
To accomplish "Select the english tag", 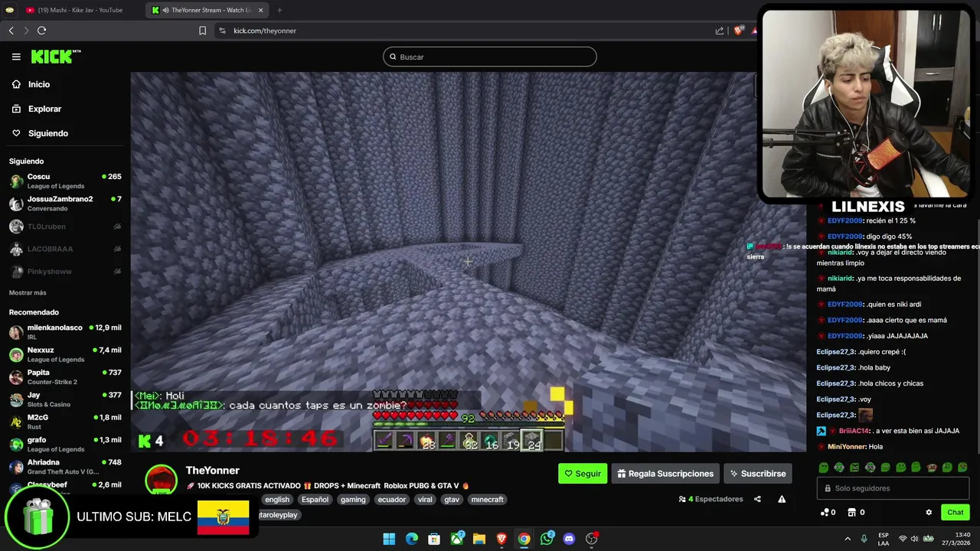I will click(x=277, y=500).
